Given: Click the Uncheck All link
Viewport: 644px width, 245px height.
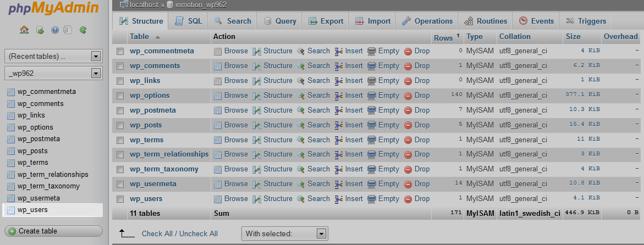Looking at the screenshot, I should point(199,234).
